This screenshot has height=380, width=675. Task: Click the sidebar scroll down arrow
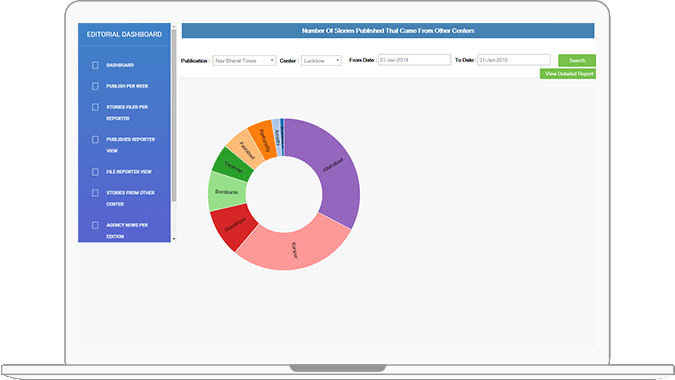click(x=174, y=239)
